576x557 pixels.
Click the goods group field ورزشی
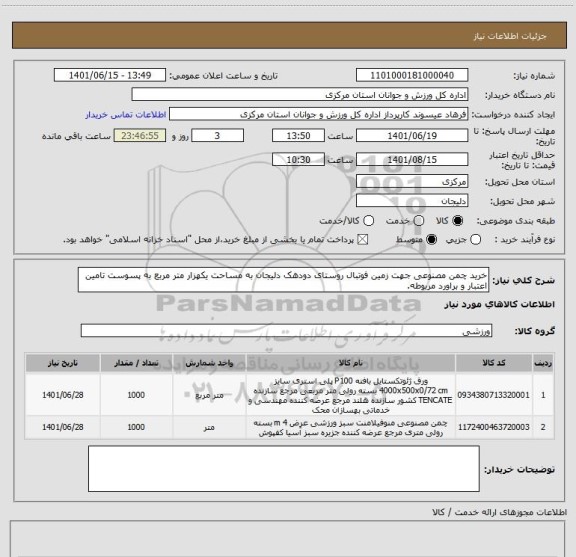pos(286,331)
